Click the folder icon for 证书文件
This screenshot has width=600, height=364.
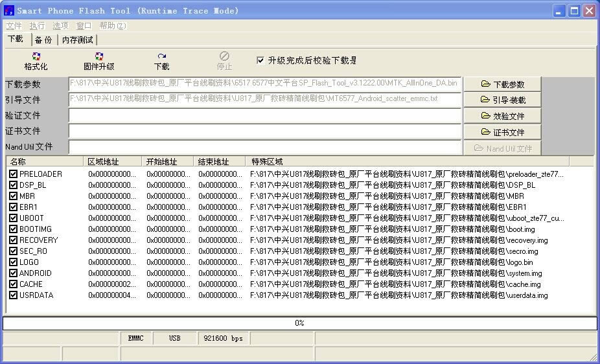(485, 132)
